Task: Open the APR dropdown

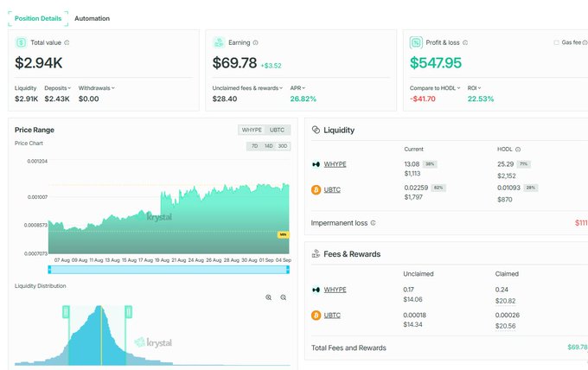Action: click(x=297, y=88)
